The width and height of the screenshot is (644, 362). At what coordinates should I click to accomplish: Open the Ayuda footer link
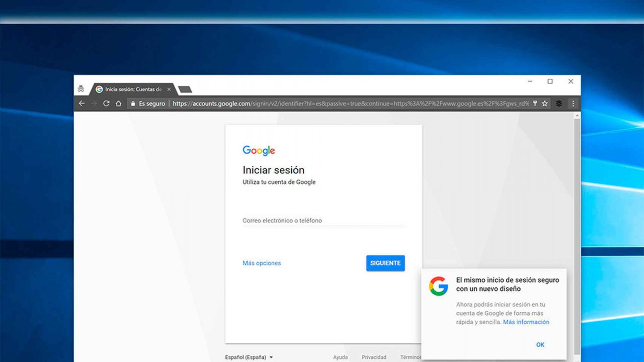(x=340, y=357)
